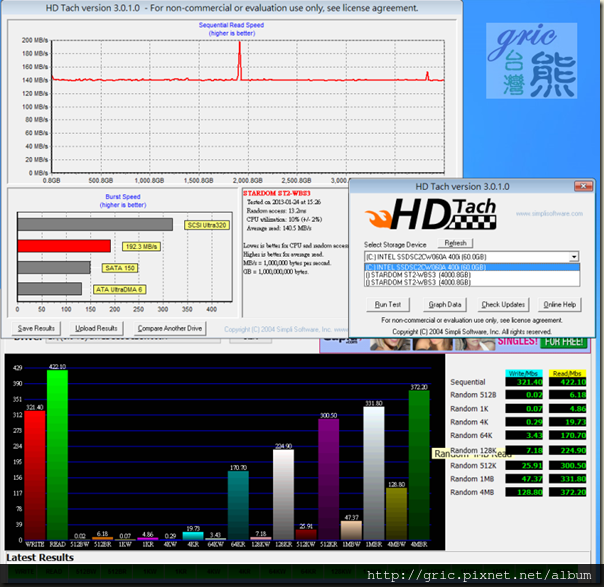Viewport: 604px width, 587px height.
Task: Close the HD Tach version dialog
Action: 583,186
